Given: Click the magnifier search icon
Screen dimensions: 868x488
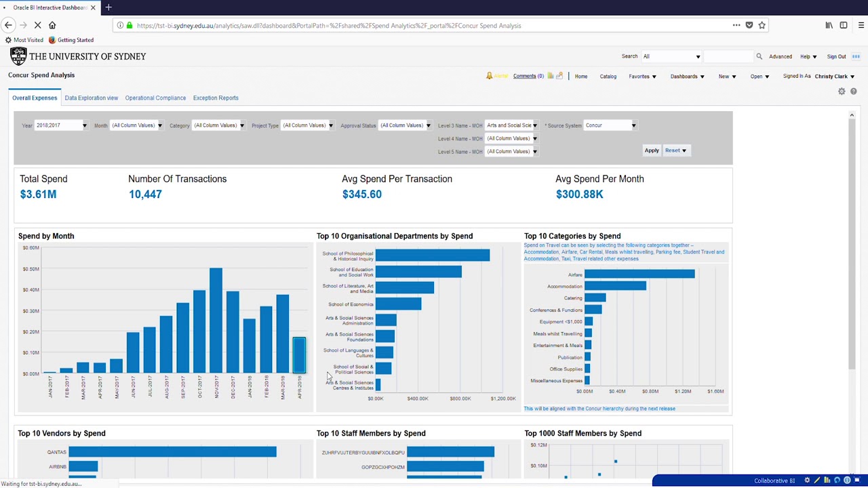Looking at the screenshot, I should (759, 56).
